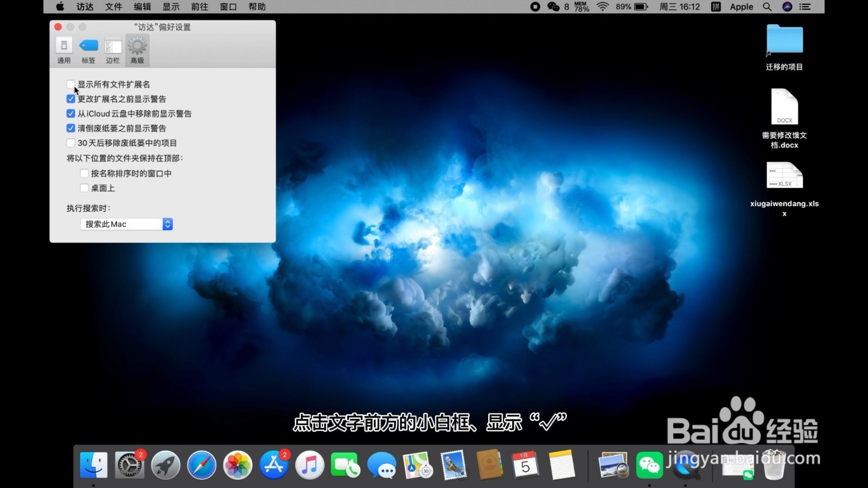Open the 边栏 (Sidebar) preferences tab
This screenshot has height=488, width=868.
click(x=113, y=50)
